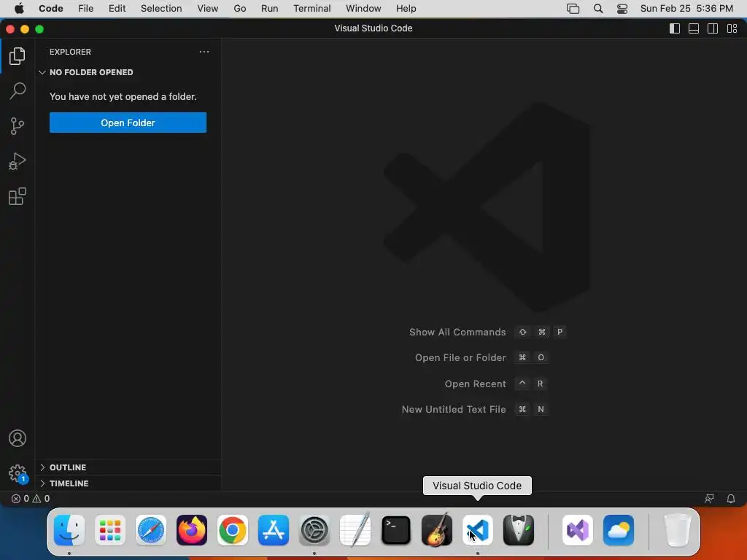Screen dimensions: 747x560
Task: Launch GarageBand from the Dock
Action: tap(437, 530)
